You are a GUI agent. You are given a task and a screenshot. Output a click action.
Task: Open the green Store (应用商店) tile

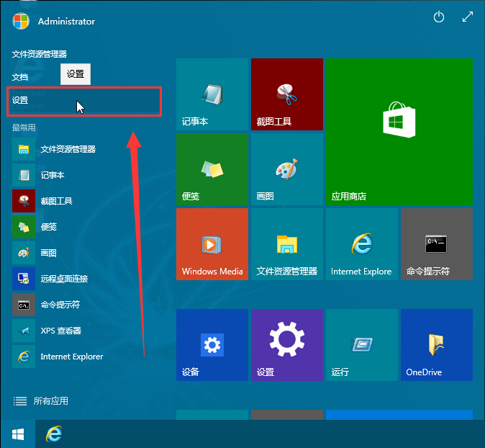(399, 132)
